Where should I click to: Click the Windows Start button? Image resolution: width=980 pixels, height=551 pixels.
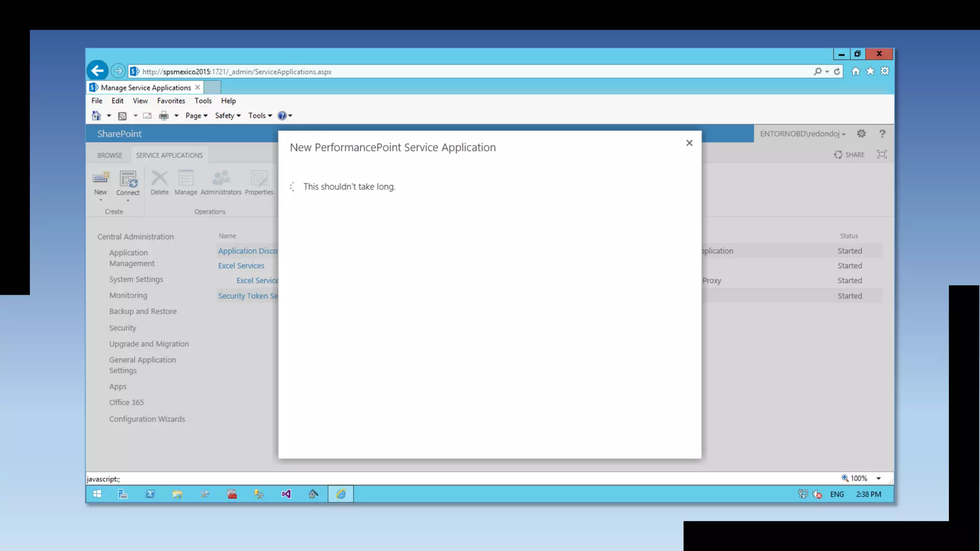coord(97,494)
